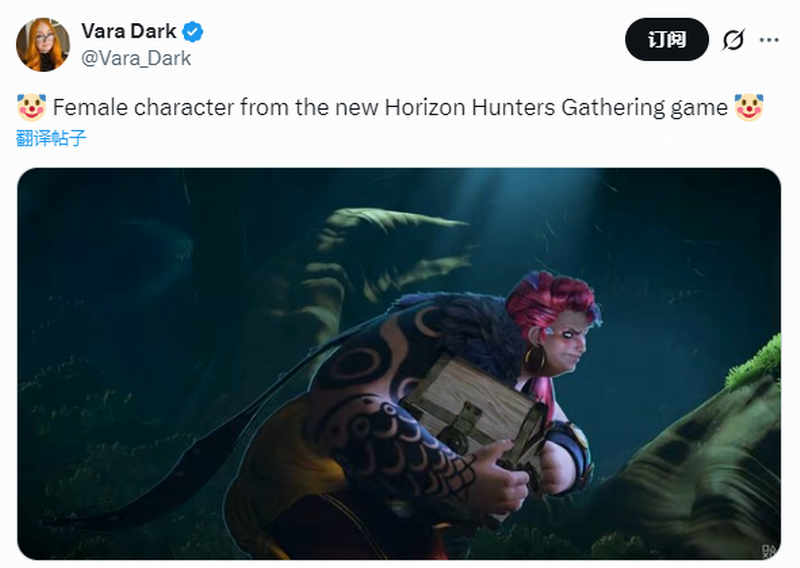The height and width of the screenshot is (568, 800).
Task: Click the blue verified checkmark badge
Action: (193, 32)
